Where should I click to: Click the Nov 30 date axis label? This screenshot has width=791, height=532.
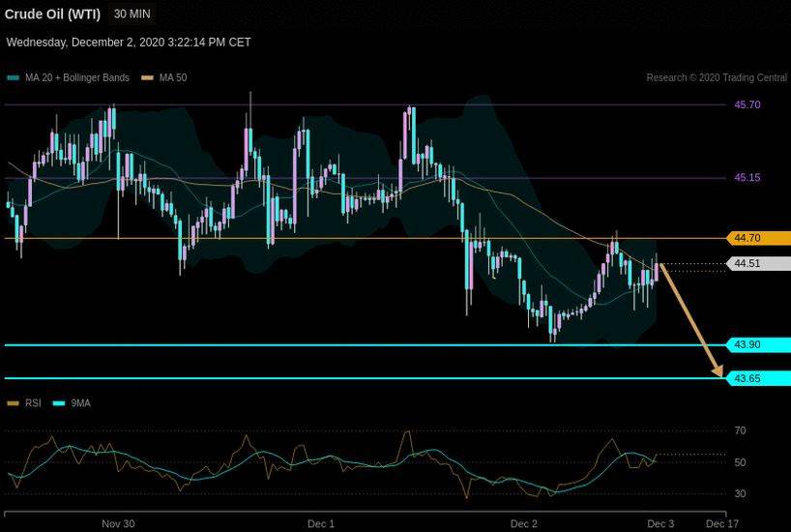click(118, 523)
